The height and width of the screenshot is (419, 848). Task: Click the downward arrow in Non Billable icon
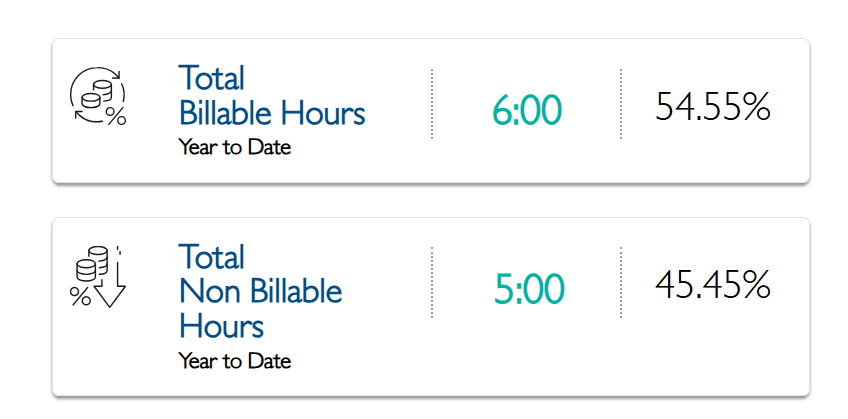point(110,279)
